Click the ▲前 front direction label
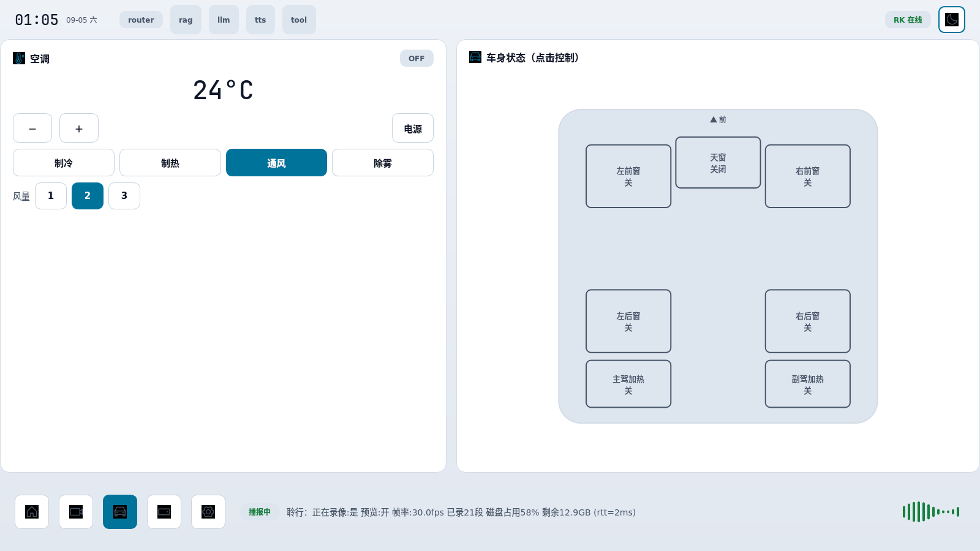Viewport: 980px width, 551px height. point(718,119)
